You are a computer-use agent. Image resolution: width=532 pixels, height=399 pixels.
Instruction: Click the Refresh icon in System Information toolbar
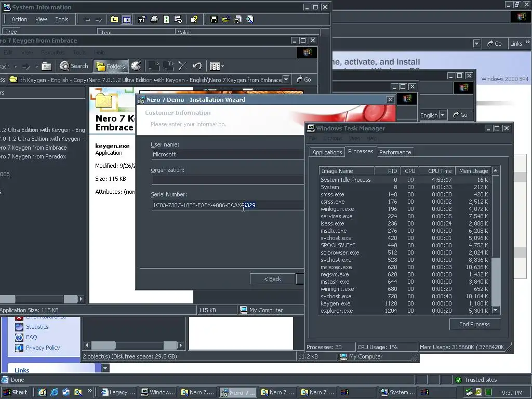(x=166, y=19)
